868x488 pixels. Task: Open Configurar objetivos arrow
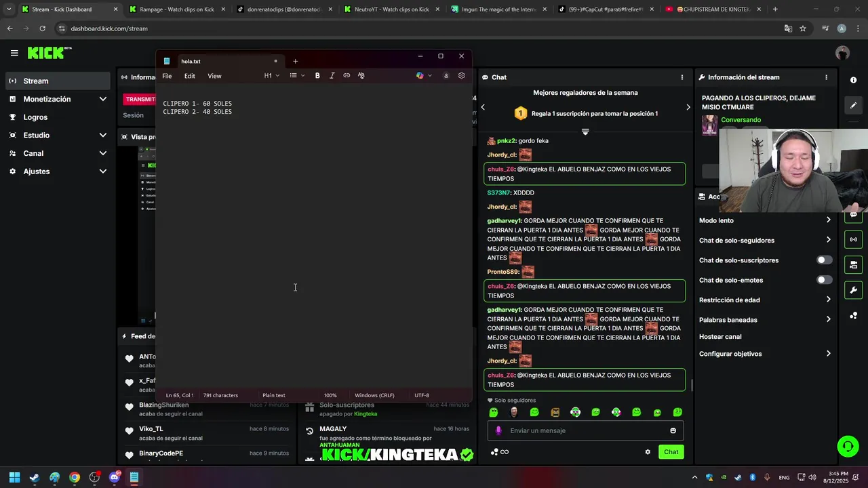[x=828, y=354]
